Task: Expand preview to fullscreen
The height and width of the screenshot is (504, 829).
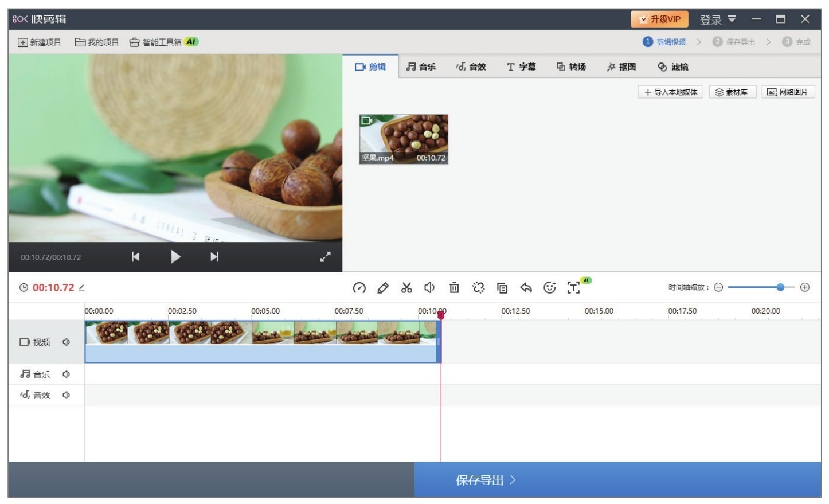Action: pyautogui.click(x=325, y=257)
